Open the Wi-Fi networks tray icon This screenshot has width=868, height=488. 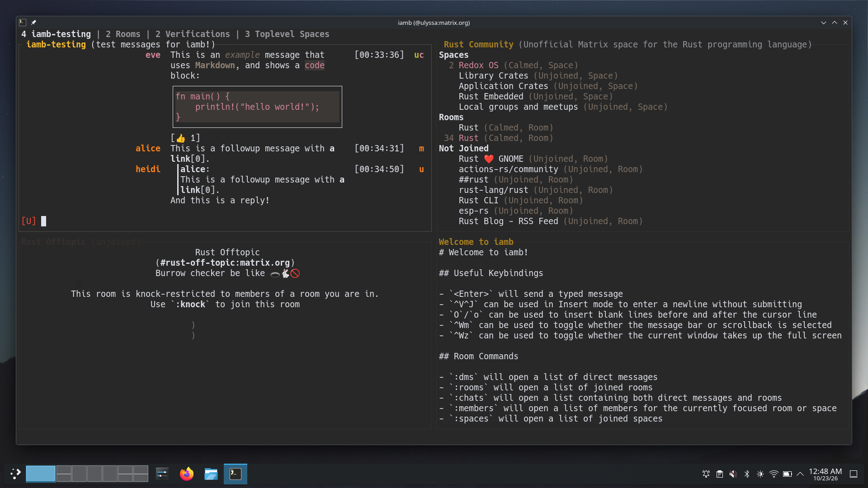[x=774, y=474]
